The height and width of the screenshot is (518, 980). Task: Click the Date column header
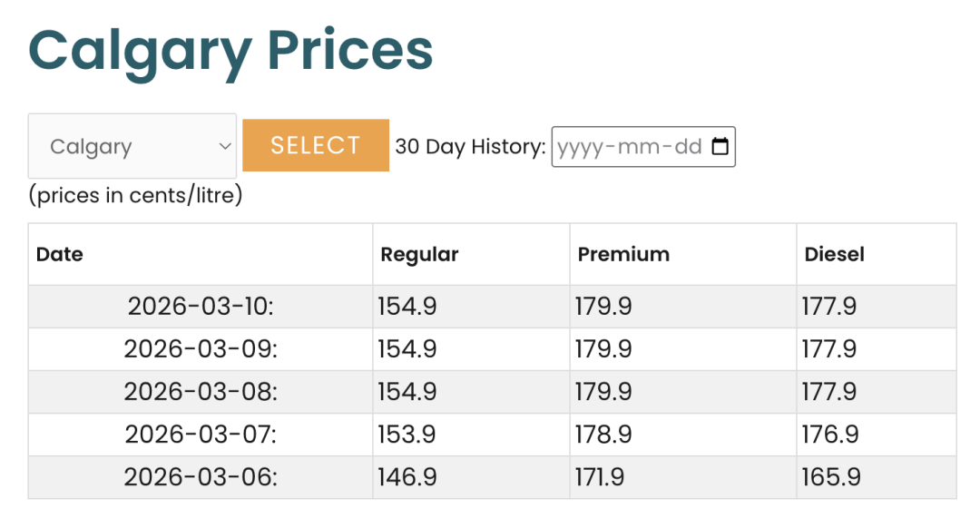[60, 255]
